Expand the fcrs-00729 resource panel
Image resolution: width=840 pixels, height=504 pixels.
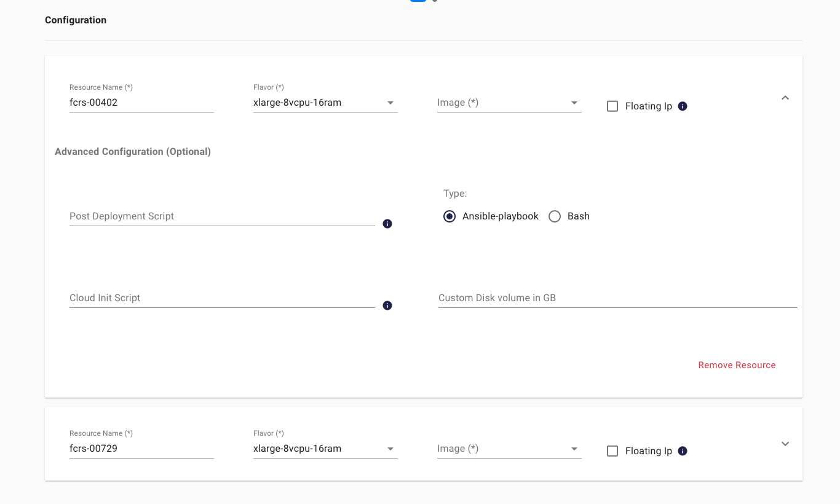coord(785,444)
